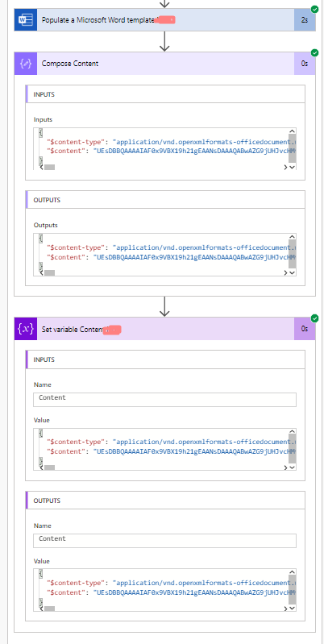
Task: Click green success check on Set variable step
Action: [314, 318]
